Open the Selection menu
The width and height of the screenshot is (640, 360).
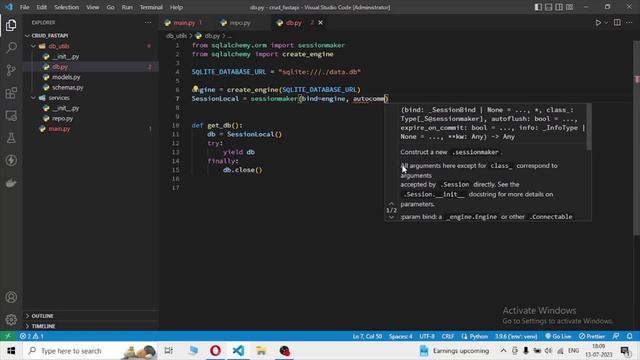(67, 7)
